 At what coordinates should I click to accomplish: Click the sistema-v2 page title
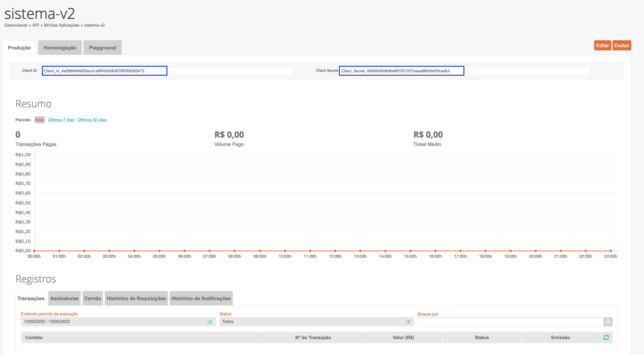click(x=39, y=13)
